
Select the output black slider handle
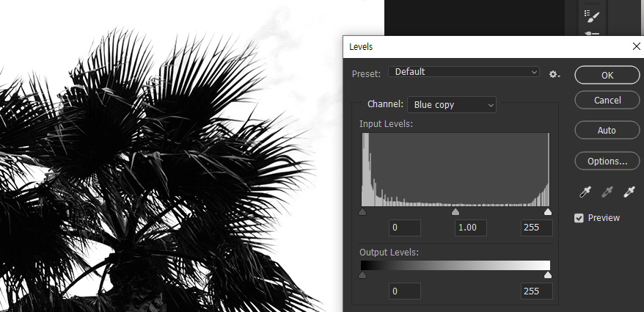[362, 275]
